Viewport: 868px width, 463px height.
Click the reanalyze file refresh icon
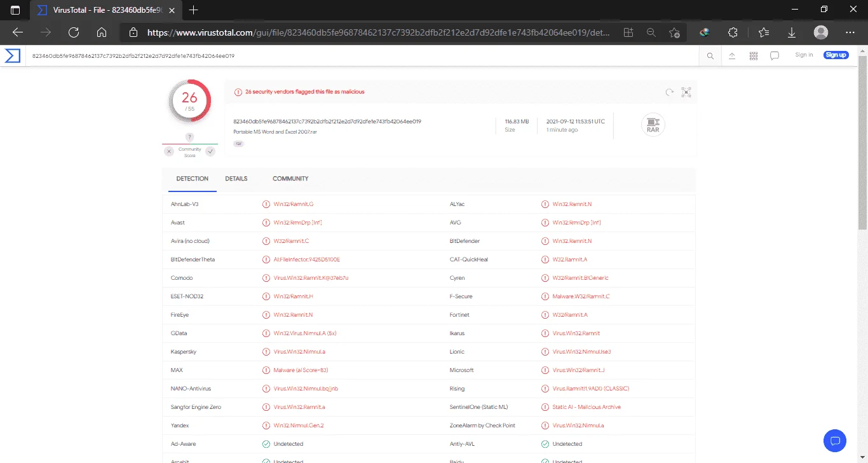tap(669, 92)
